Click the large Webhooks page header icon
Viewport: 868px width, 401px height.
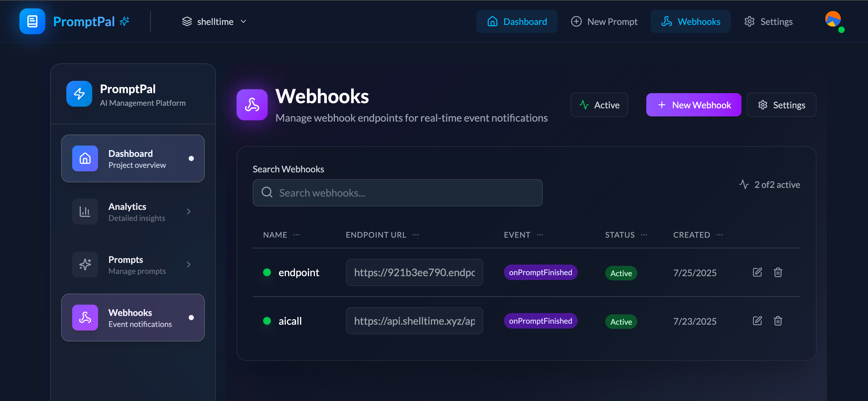point(252,105)
